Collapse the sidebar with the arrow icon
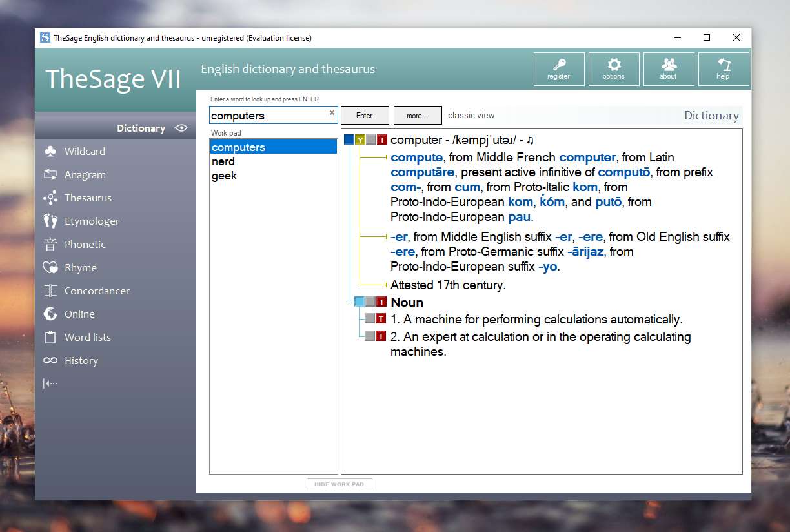The image size is (790, 532). (x=50, y=384)
